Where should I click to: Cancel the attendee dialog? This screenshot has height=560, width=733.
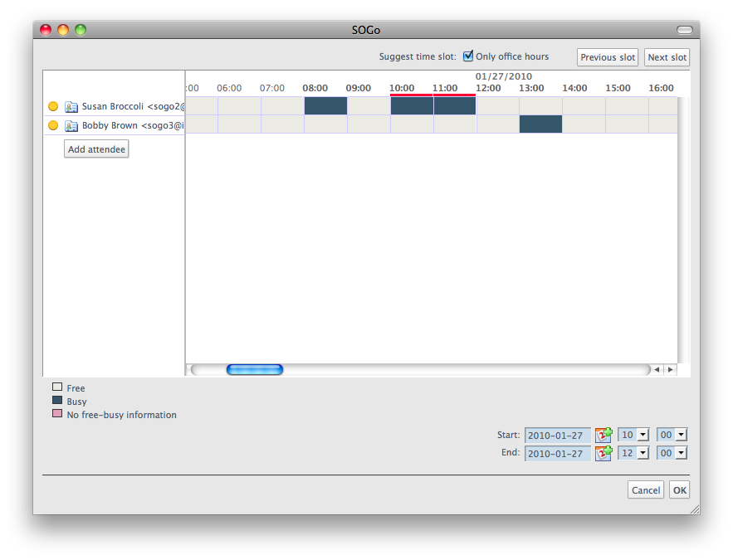pos(645,490)
